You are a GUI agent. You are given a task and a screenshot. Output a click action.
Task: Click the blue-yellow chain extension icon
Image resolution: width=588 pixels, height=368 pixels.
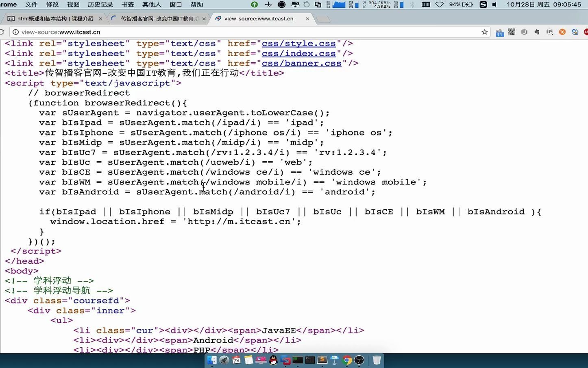[x=575, y=32]
